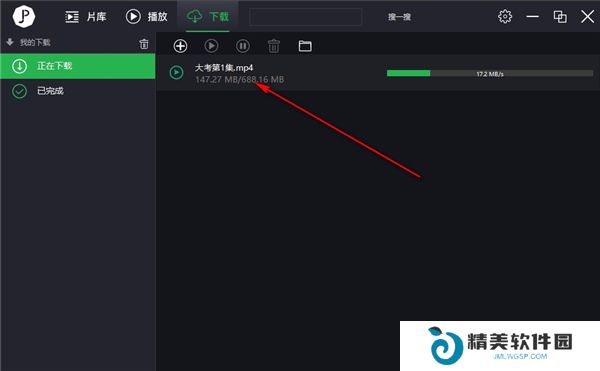Delete selected task via toolbar trash
Viewport: 600px width, 371px height.
[x=274, y=46]
